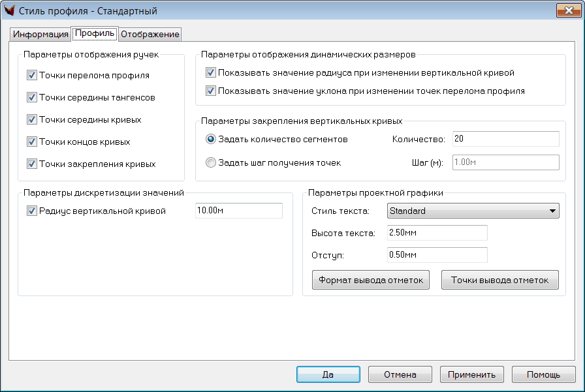The height and width of the screenshot is (392, 585).
Task: Click the Применить button
Action: (x=471, y=375)
